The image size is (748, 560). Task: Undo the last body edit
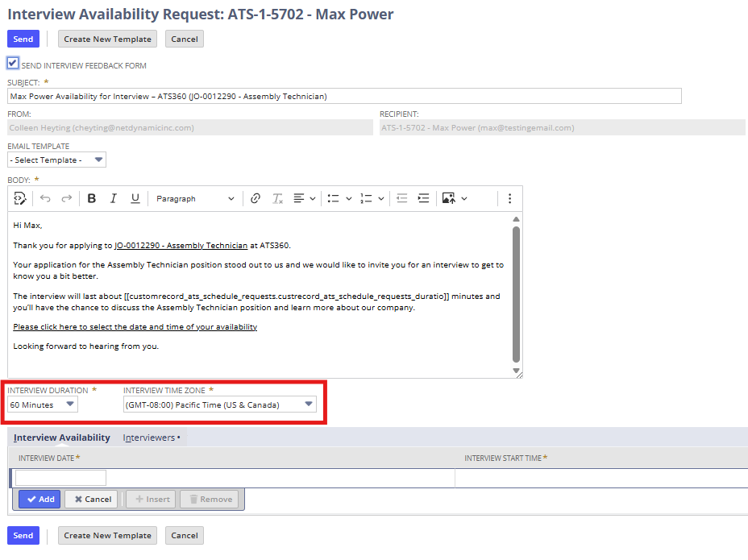point(45,198)
